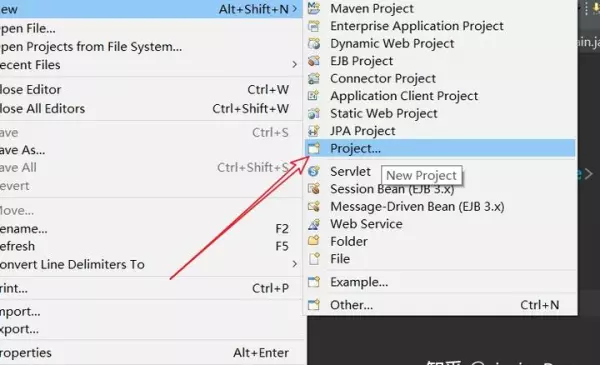Click the Maven Project icon

[314, 8]
